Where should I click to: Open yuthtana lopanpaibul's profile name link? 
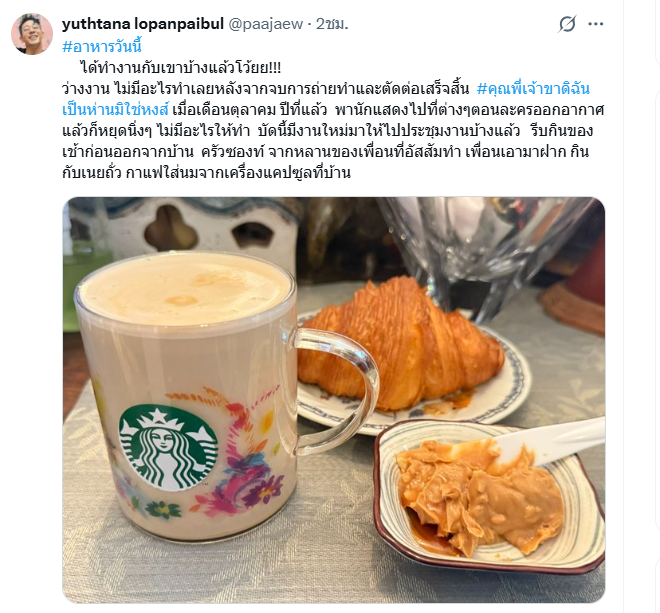(x=143, y=24)
